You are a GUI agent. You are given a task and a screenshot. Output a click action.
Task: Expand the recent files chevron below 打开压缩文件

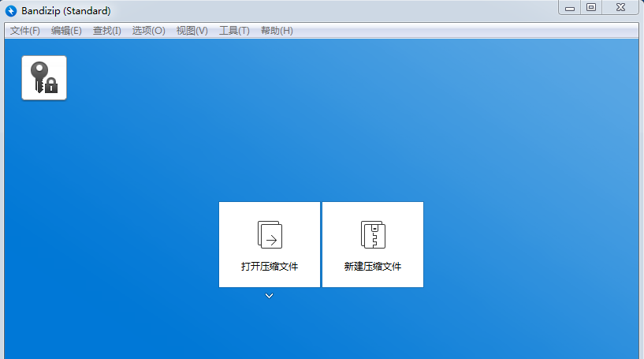pyautogui.click(x=270, y=296)
